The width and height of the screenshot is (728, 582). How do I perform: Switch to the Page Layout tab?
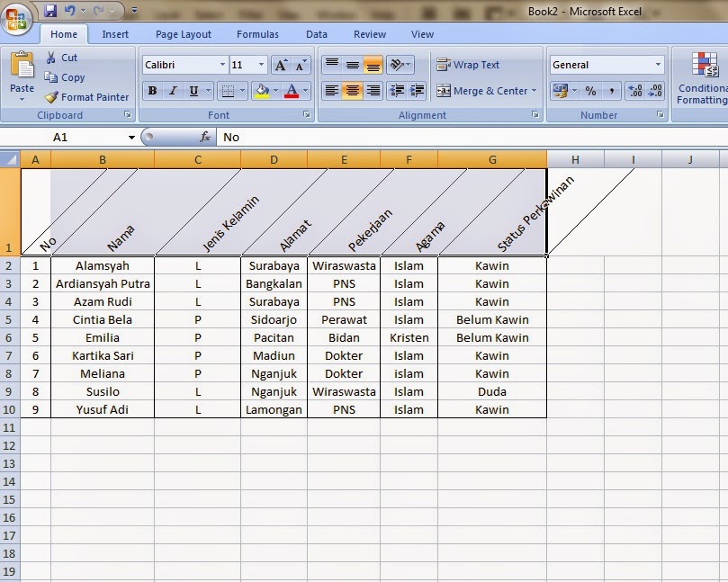click(x=184, y=34)
